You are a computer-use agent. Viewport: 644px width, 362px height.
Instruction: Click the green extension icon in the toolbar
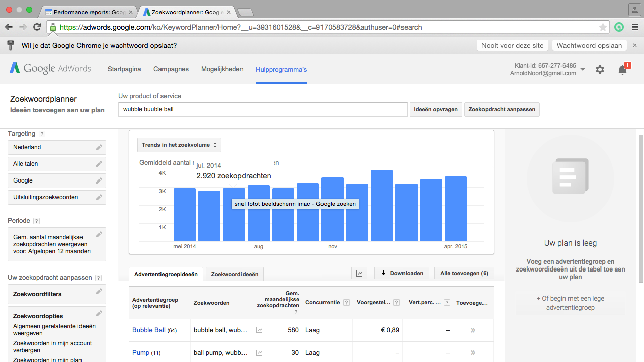(619, 27)
